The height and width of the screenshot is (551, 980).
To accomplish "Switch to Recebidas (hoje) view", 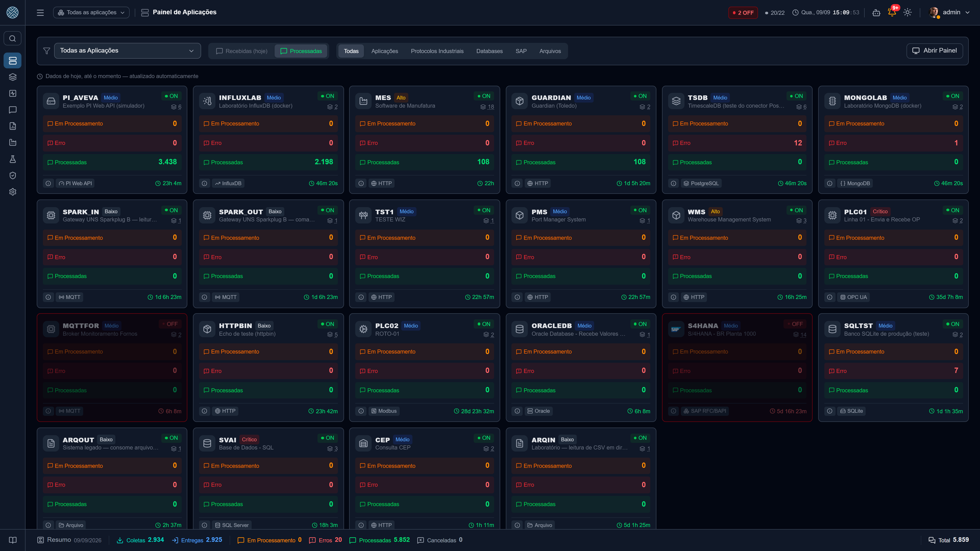I will tap(242, 51).
